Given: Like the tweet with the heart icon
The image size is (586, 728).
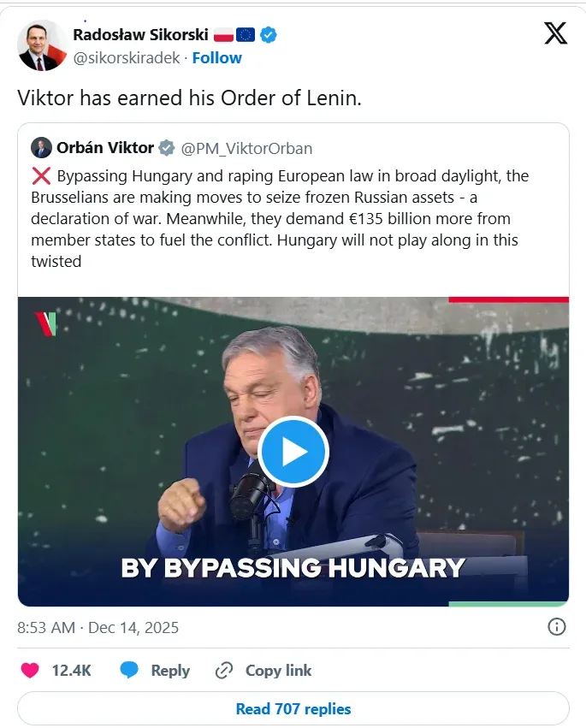Looking at the screenshot, I should pyautogui.click(x=30, y=671).
